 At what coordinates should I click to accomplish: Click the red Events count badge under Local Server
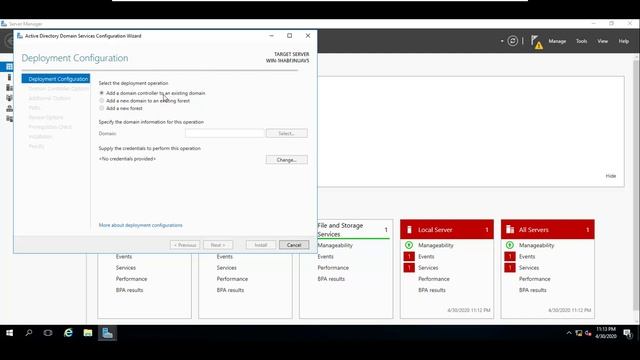point(409,256)
